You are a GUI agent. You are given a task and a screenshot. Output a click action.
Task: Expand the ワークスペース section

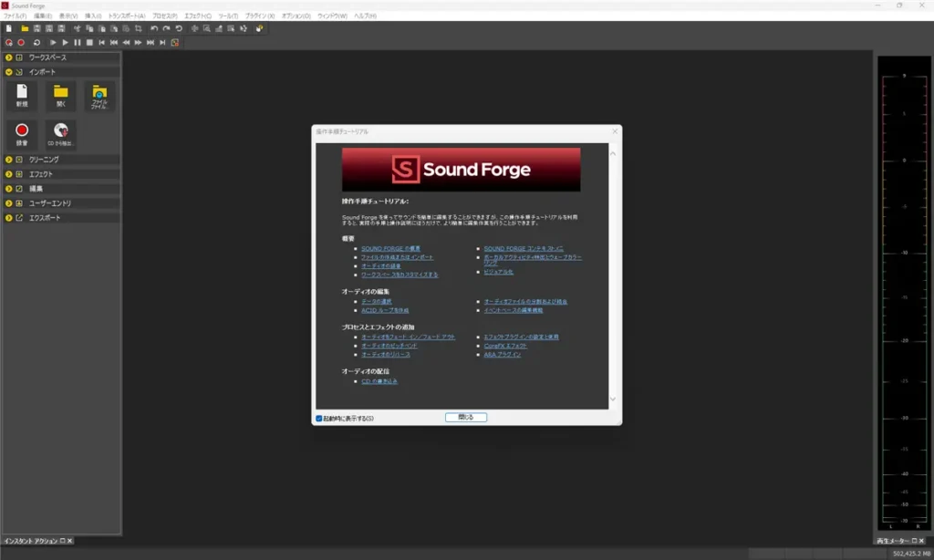tap(9, 57)
